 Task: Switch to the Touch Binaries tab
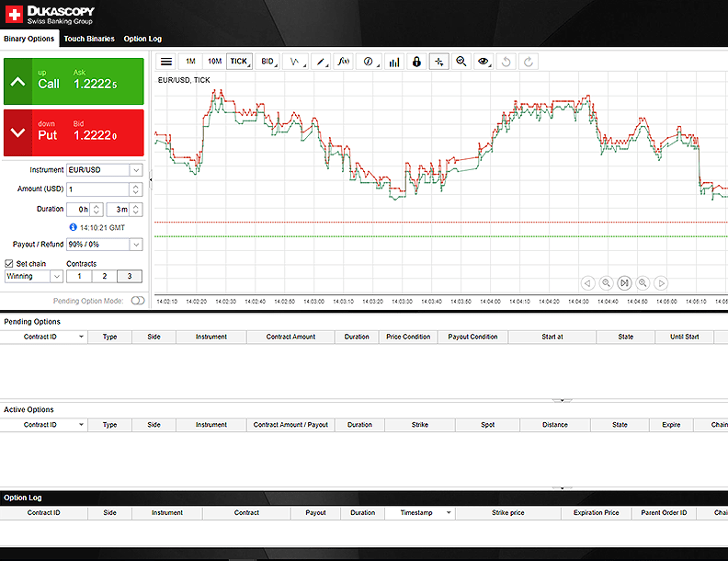tap(89, 39)
